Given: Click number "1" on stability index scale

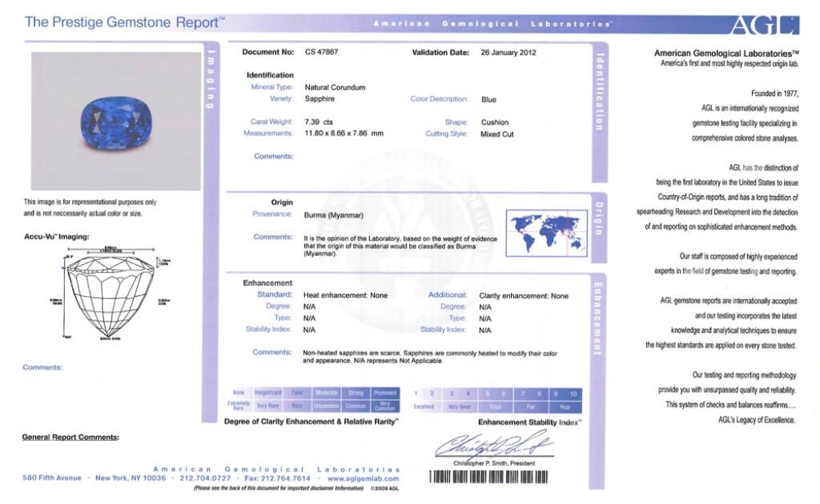Looking at the screenshot, I should [x=416, y=394].
